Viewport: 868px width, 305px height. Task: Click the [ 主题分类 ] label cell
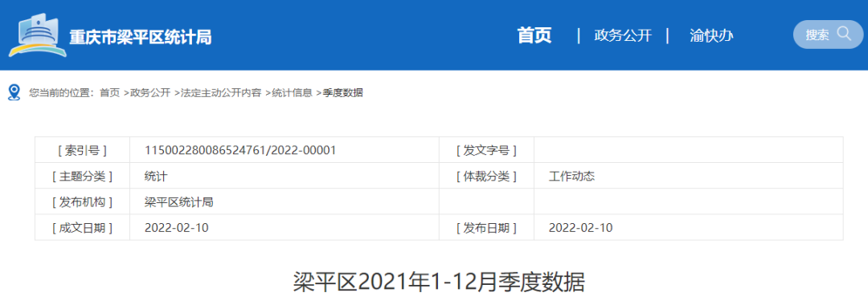(x=83, y=177)
